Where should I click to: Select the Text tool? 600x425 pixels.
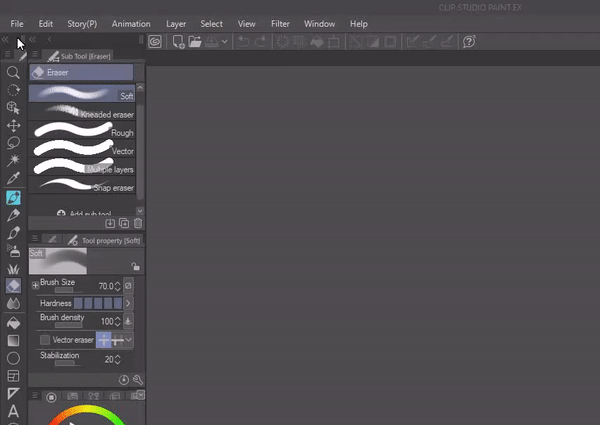[x=13, y=411]
